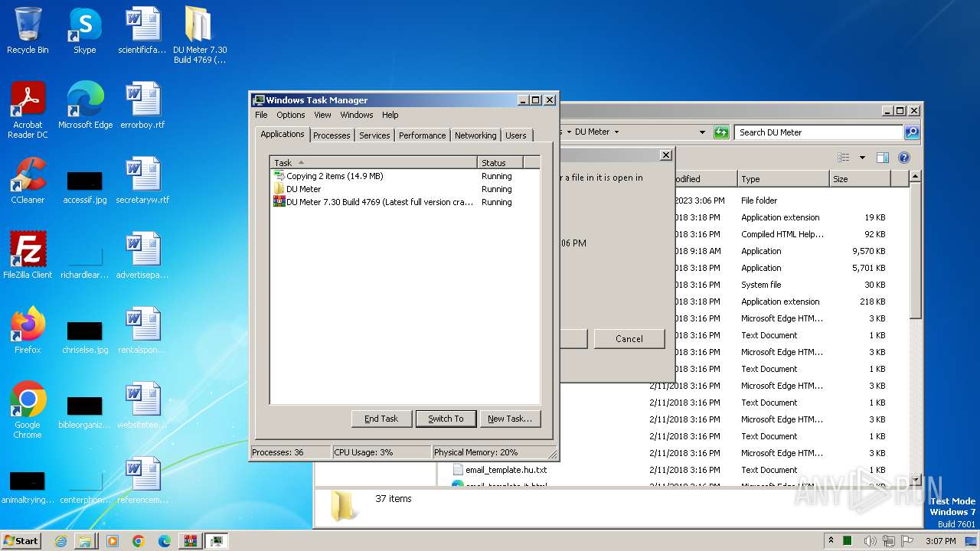Open the Microsoft Edge desktop shortcut
The width and height of the screenshot is (980, 551).
coord(85,106)
